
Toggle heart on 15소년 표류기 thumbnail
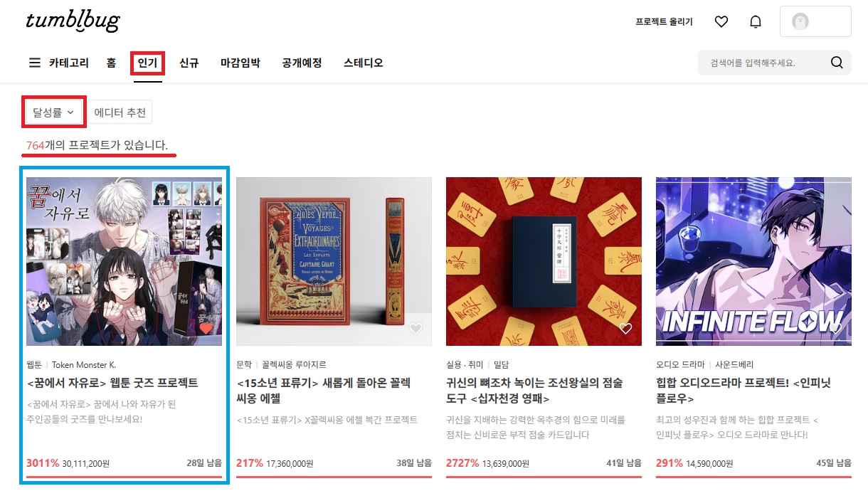point(416,329)
